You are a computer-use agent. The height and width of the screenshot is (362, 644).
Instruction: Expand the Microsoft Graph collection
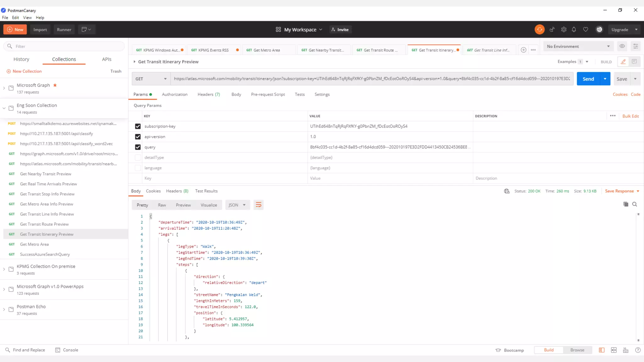pyautogui.click(x=4, y=88)
